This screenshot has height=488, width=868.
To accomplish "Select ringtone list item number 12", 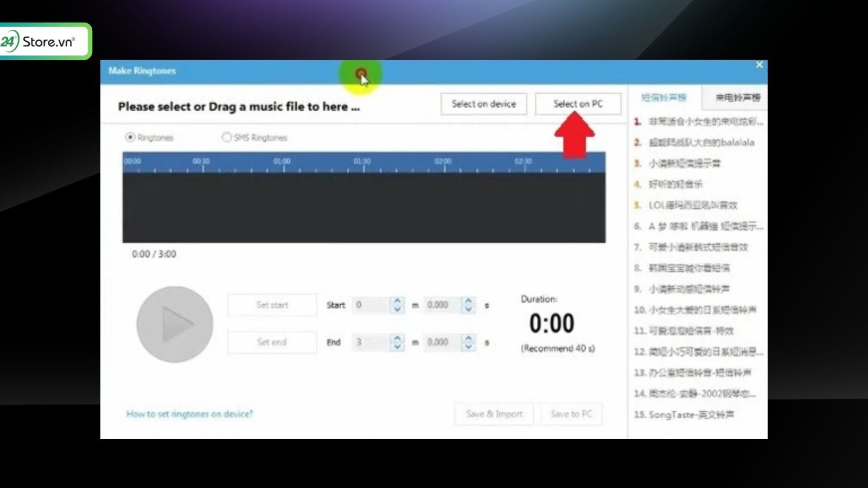I will 698,352.
